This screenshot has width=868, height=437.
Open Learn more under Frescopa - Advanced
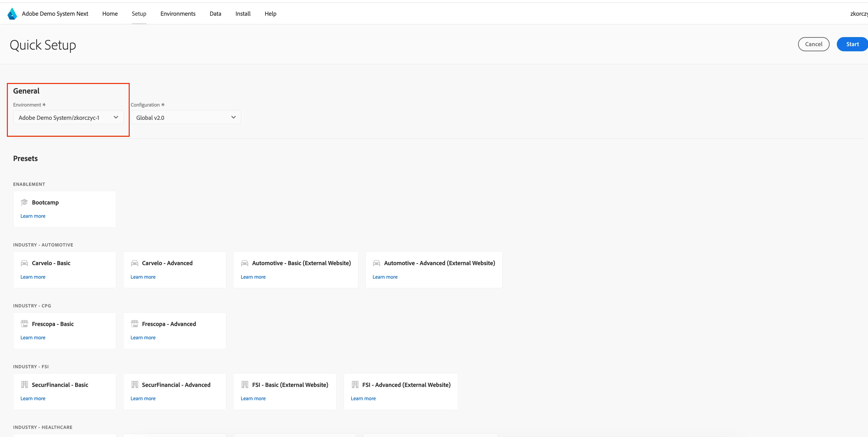pyautogui.click(x=143, y=338)
